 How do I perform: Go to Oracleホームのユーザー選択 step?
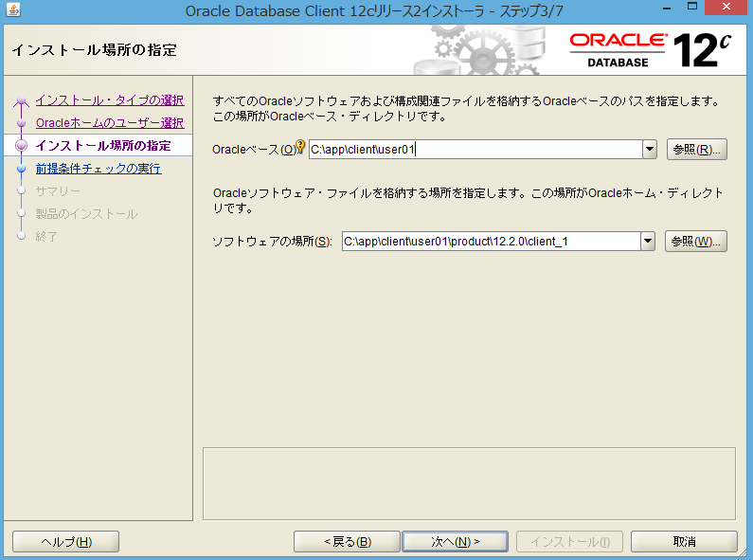(x=110, y=123)
